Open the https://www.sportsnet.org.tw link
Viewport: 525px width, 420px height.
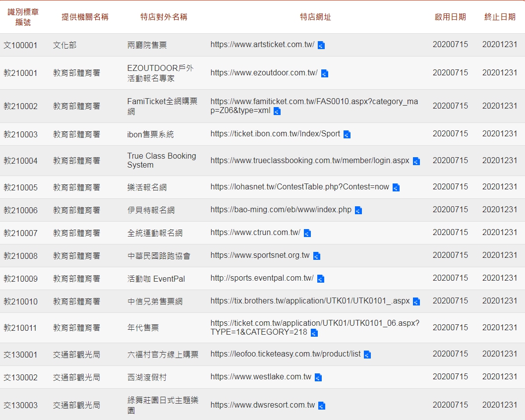click(x=260, y=255)
